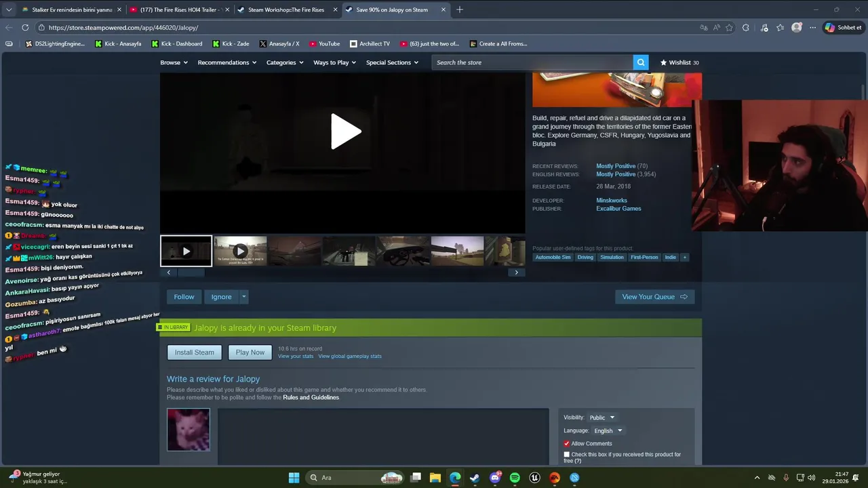Click the Windows Start button
Viewport: 868px width, 488px height.
point(294,478)
